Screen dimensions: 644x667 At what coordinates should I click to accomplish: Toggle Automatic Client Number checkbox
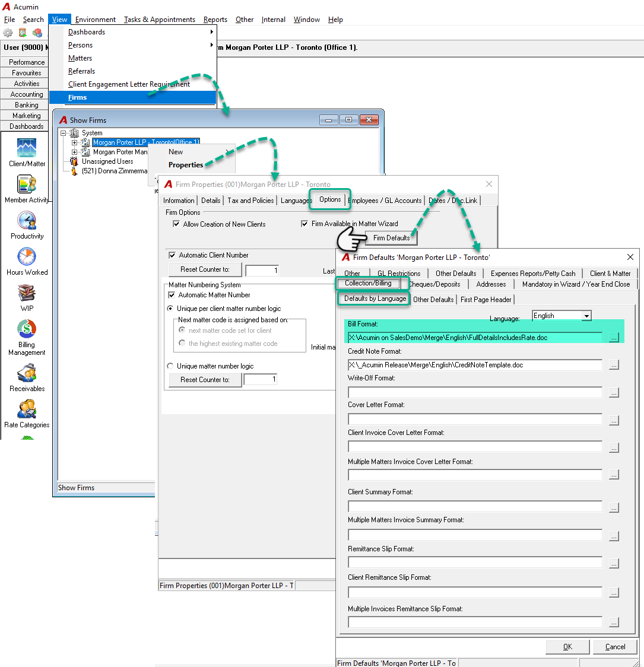[172, 255]
